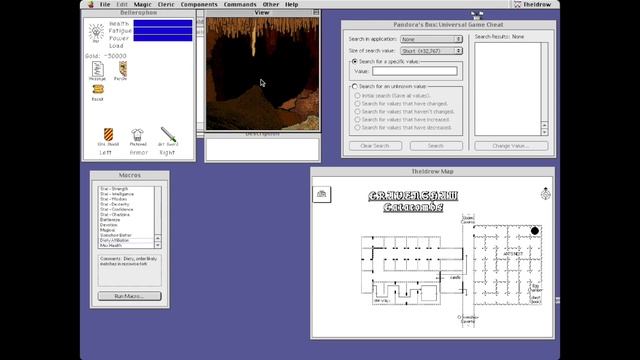Click the Power bar
Screen dimensions: 640x360
click(x=163, y=38)
